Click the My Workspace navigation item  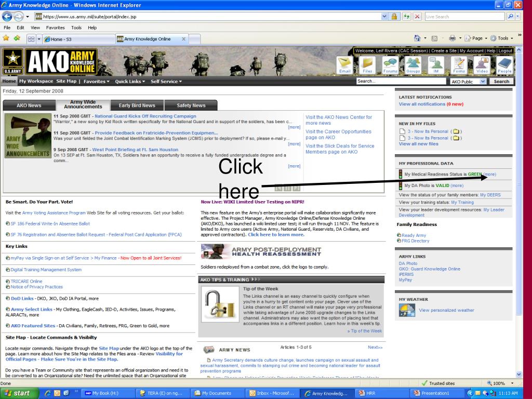(36, 81)
